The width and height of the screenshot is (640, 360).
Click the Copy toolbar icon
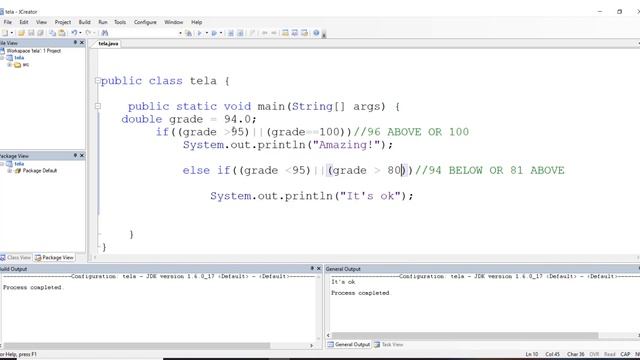[x=52, y=33]
